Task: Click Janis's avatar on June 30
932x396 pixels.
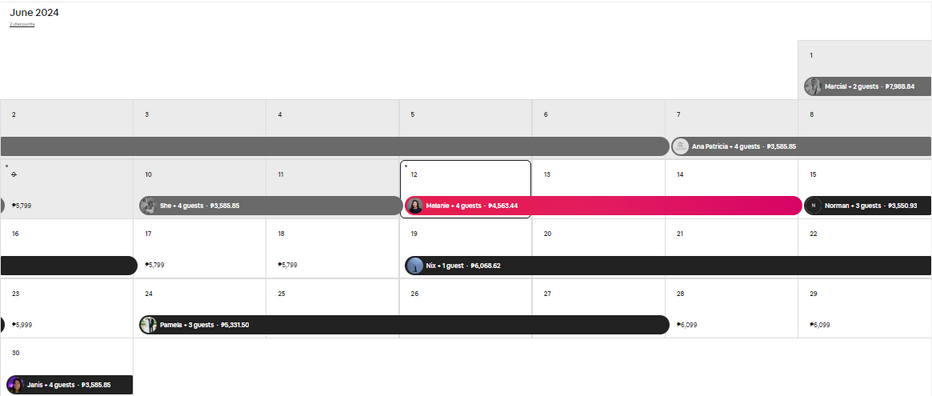Action: [16, 385]
